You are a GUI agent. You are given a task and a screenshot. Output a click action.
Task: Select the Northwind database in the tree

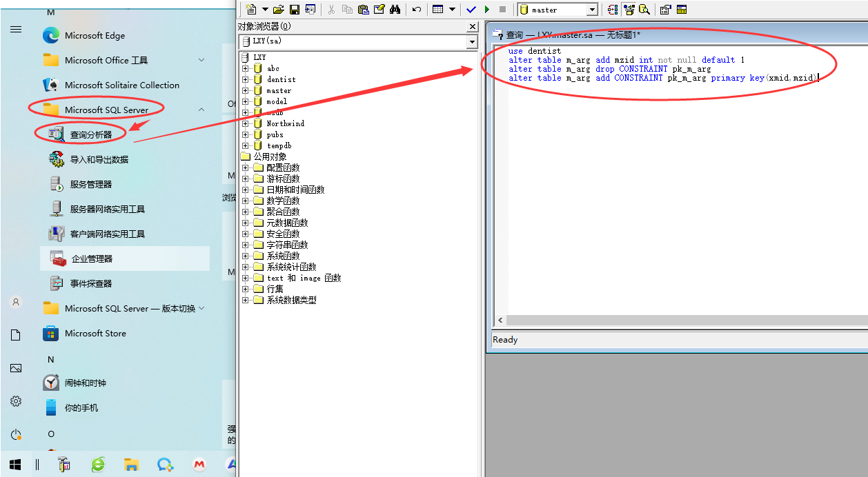pyautogui.click(x=285, y=123)
